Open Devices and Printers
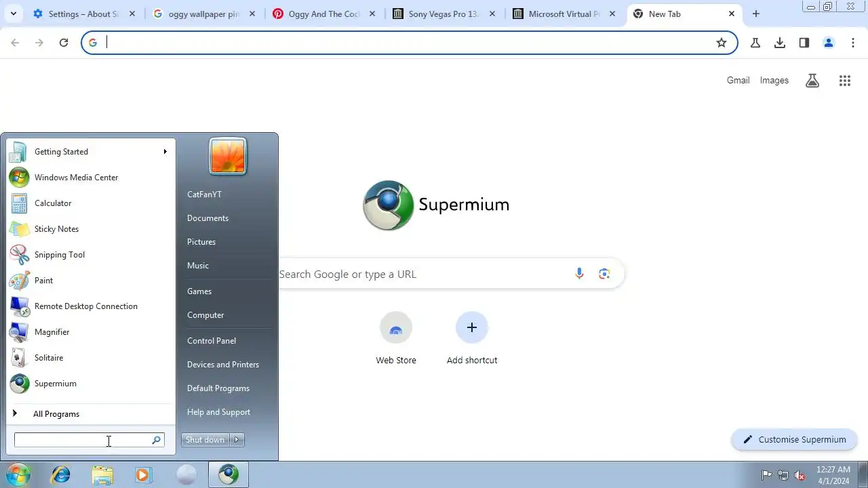Image resolution: width=868 pixels, height=488 pixels. [223, 365]
